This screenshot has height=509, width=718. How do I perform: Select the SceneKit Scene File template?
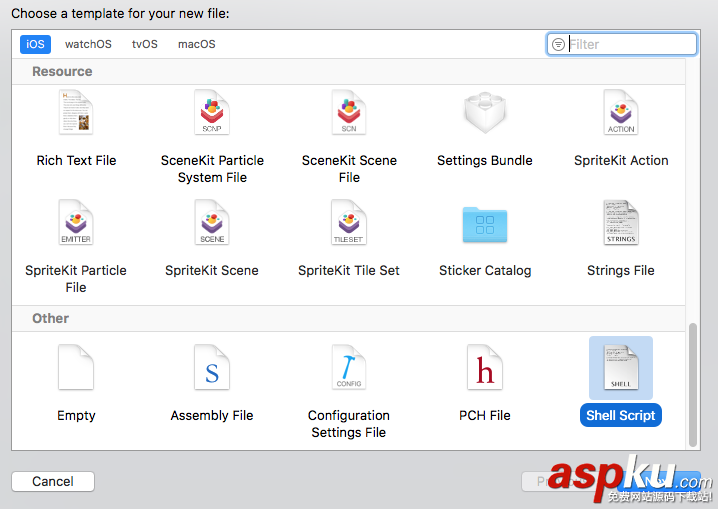click(349, 113)
